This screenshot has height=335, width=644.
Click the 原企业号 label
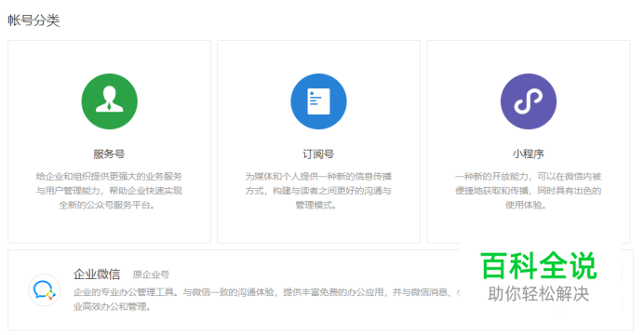coord(151,275)
